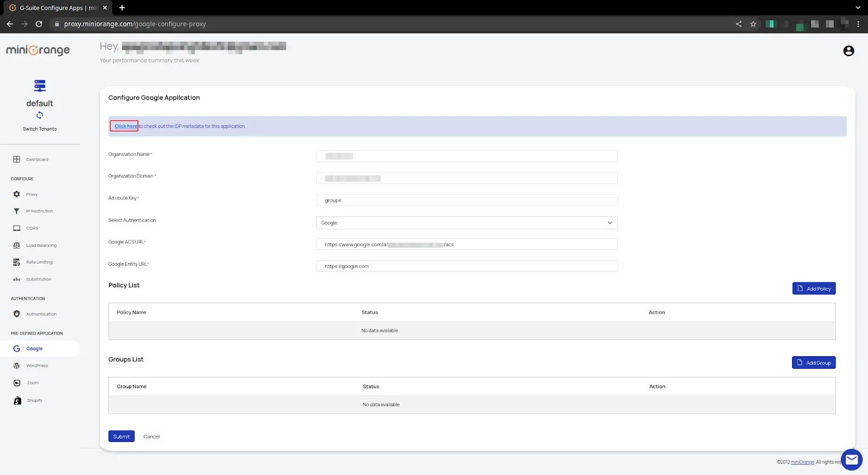Image resolution: width=868 pixels, height=475 pixels.
Task: Click the IP Restriction funnel icon
Action: 17,211
